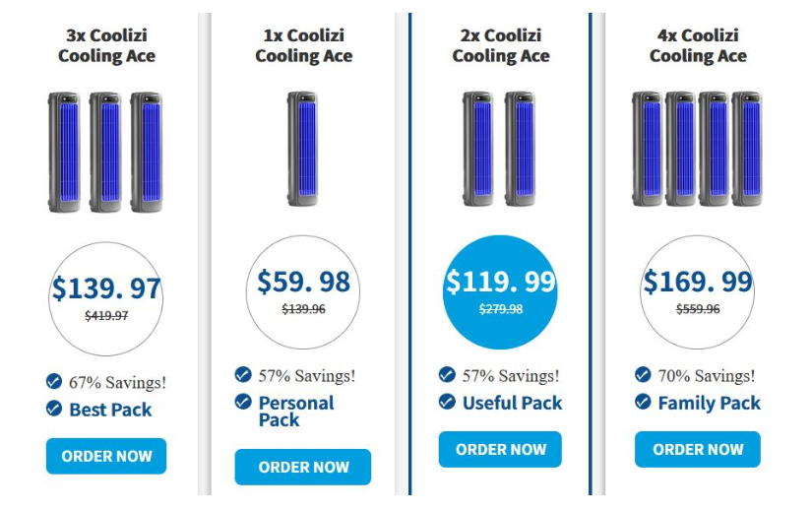
Task: Click the checkmark beside 70% Savings
Action: pyautogui.click(x=643, y=374)
